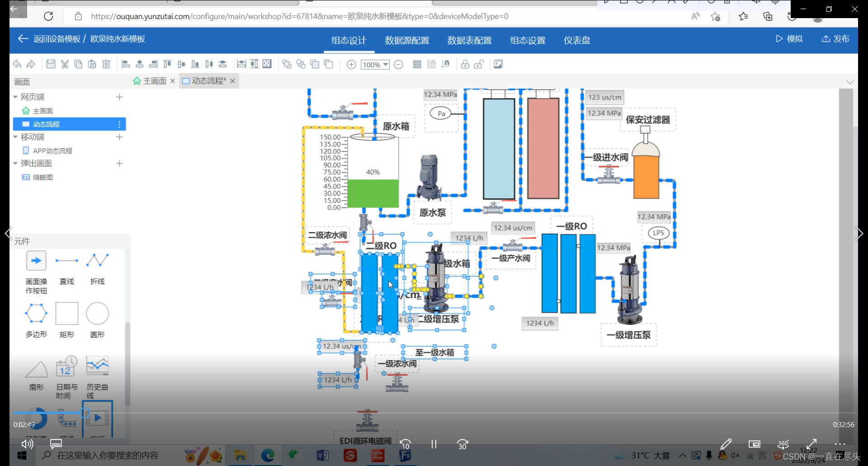Click the background image icon in toolbar

[498, 64]
